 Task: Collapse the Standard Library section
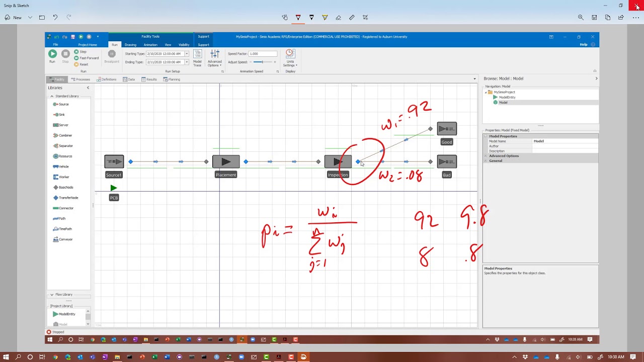(x=51, y=96)
